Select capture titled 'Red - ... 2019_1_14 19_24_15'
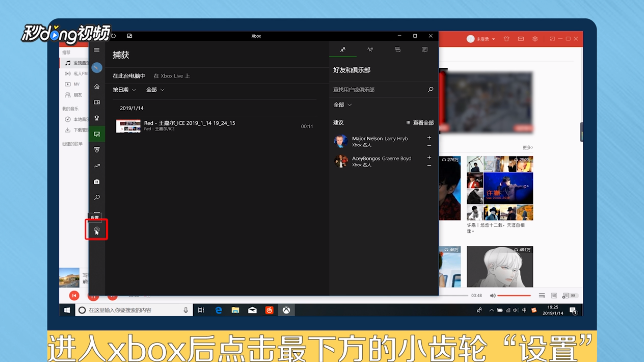 pyautogui.click(x=190, y=123)
